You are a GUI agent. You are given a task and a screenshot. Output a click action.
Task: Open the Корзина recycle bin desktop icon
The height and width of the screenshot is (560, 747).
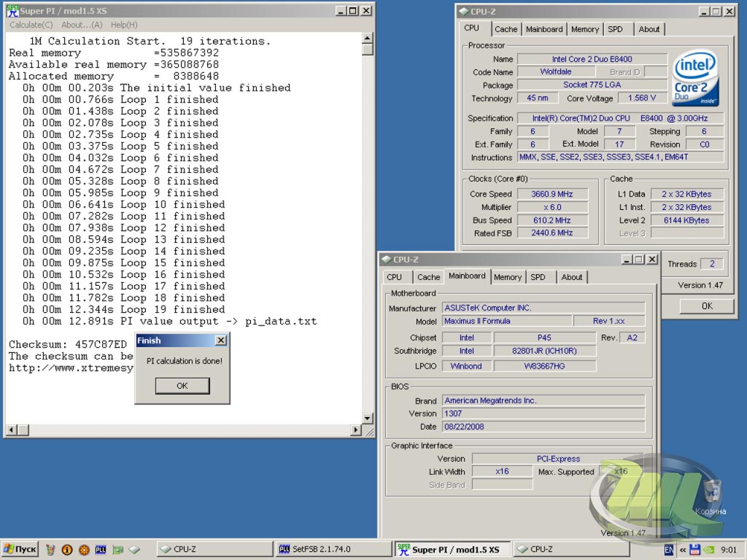[711, 497]
